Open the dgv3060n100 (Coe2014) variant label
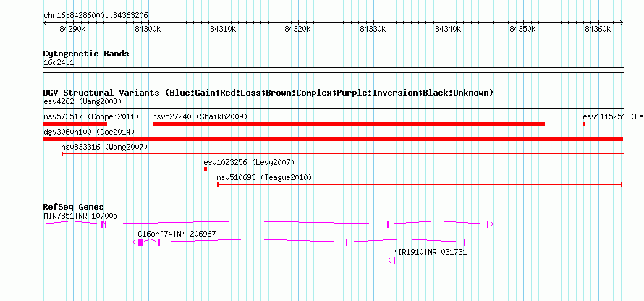 tap(89, 132)
